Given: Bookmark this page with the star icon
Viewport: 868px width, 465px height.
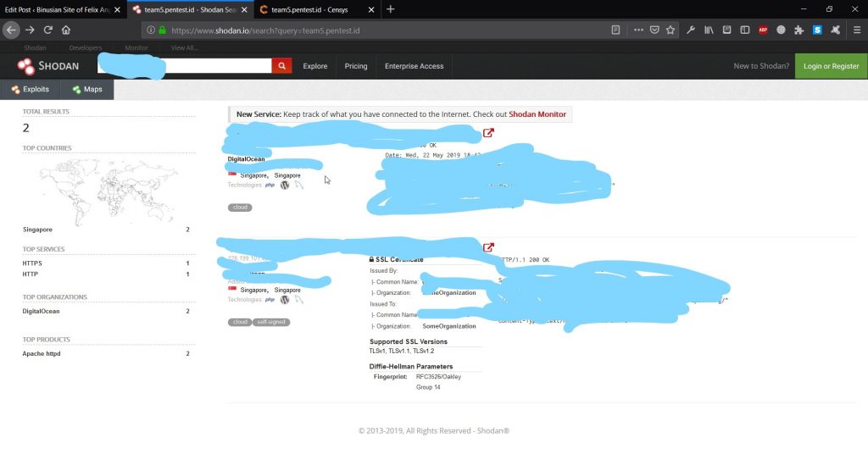Looking at the screenshot, I should pyautogui.click(x=670, y=30).
